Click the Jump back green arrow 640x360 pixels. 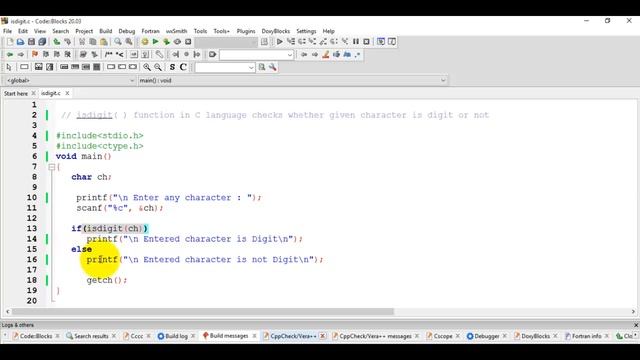point(10,54)
